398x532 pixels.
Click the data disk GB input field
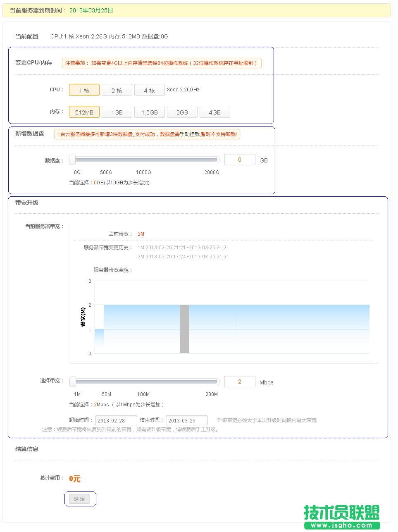240,159
